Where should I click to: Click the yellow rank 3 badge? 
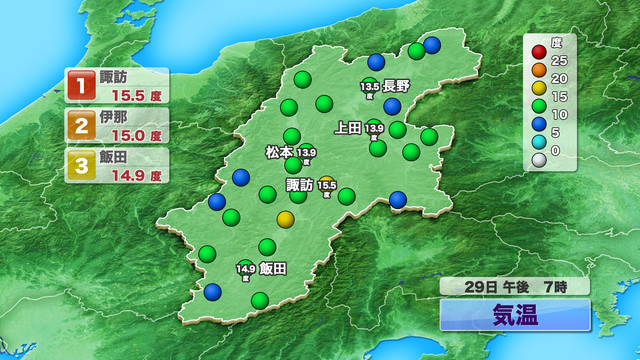point(82,165)
